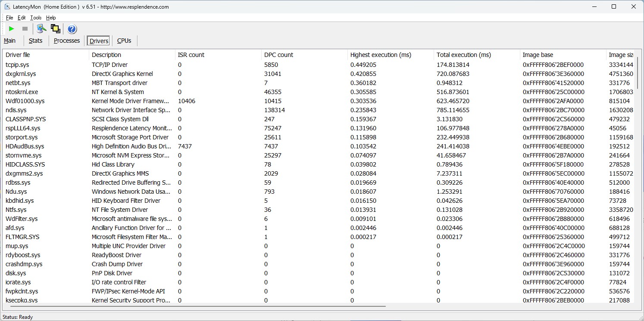Sort by DPC count column header
Image resolution: width=644 pixels, height=321 pixels.
point(304,55)
